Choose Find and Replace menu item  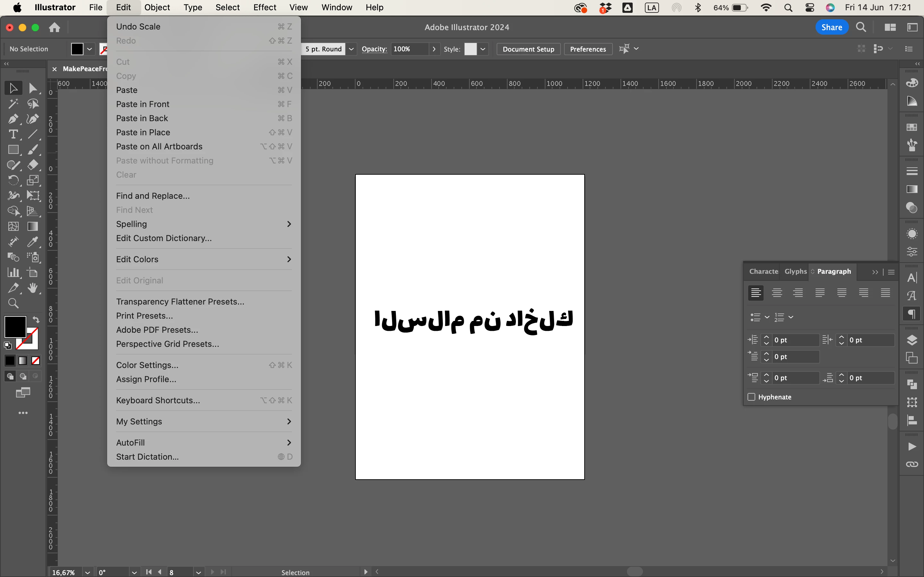153,196
